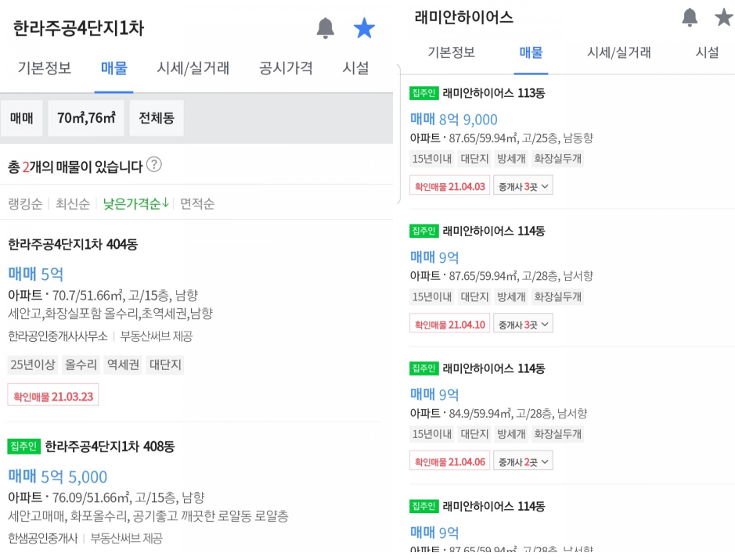Open the 전체동 building filter
This screenshot has width=735, height=560.
157,118
